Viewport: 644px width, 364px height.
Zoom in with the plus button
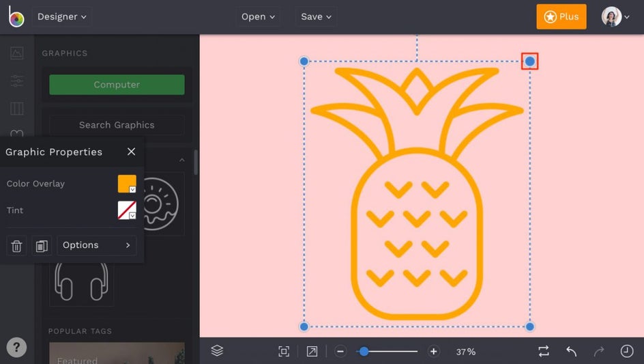point(433,352)
